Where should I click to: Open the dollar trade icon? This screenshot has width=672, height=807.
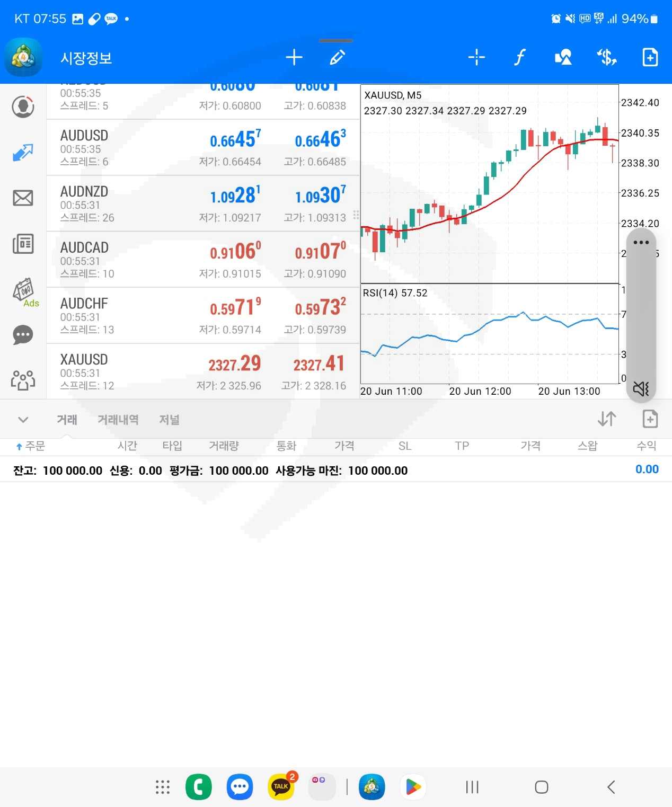pyautogui.click(x=606, y=57)
